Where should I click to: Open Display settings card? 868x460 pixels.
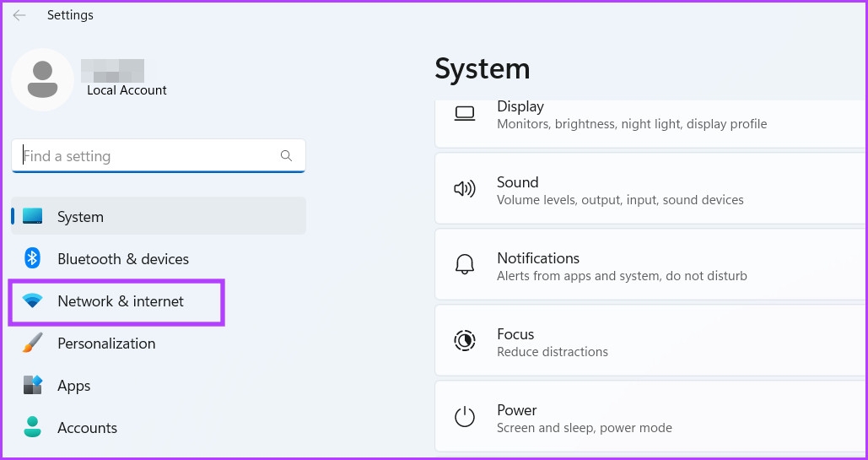(650, 124)
